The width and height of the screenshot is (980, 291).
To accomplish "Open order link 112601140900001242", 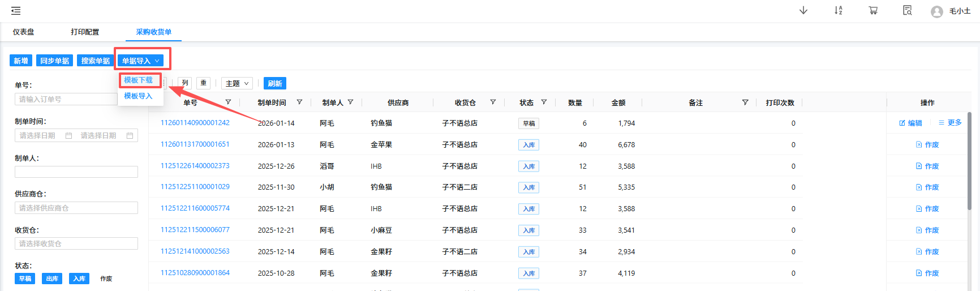I will coord(195,123).
